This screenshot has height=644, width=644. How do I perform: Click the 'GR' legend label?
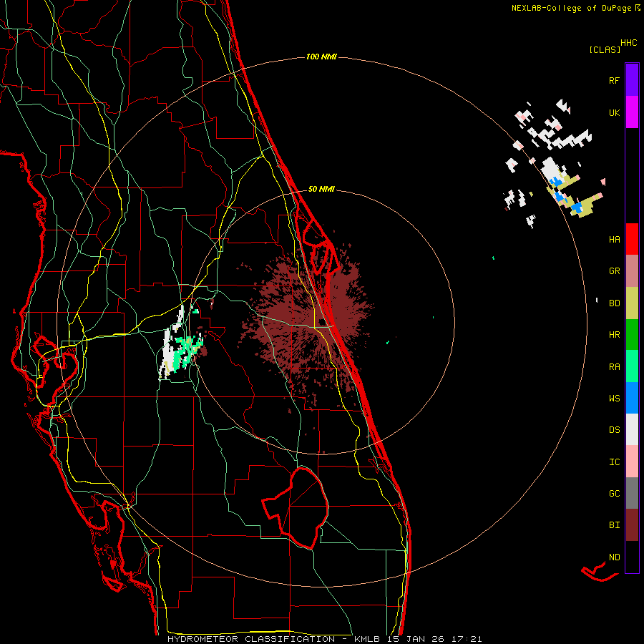coord(614,271)
